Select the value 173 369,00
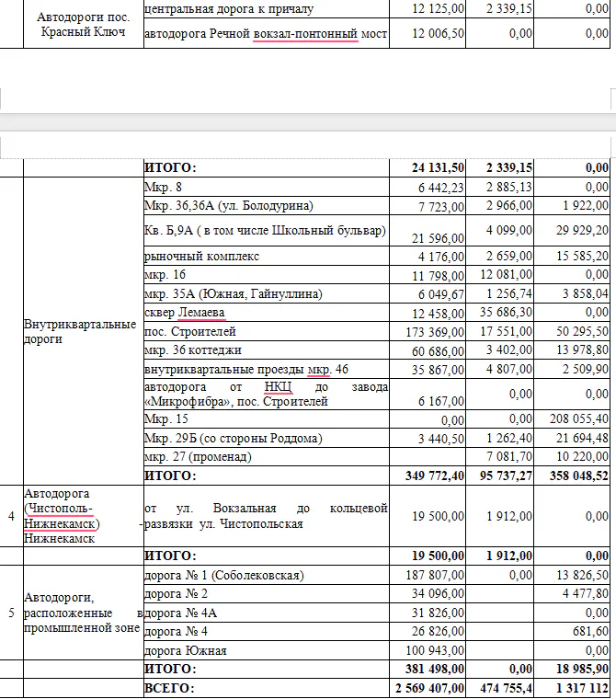 pos(435,333)
